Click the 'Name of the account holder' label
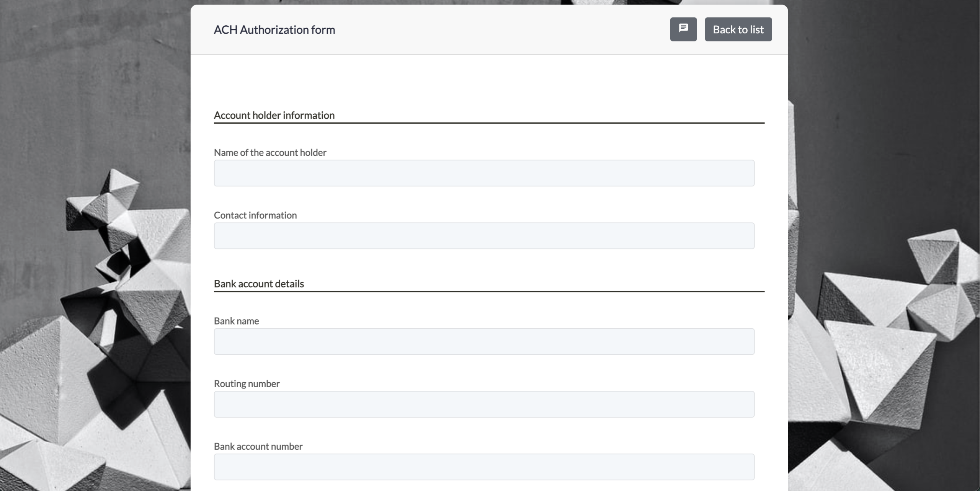 click(270, 152)
